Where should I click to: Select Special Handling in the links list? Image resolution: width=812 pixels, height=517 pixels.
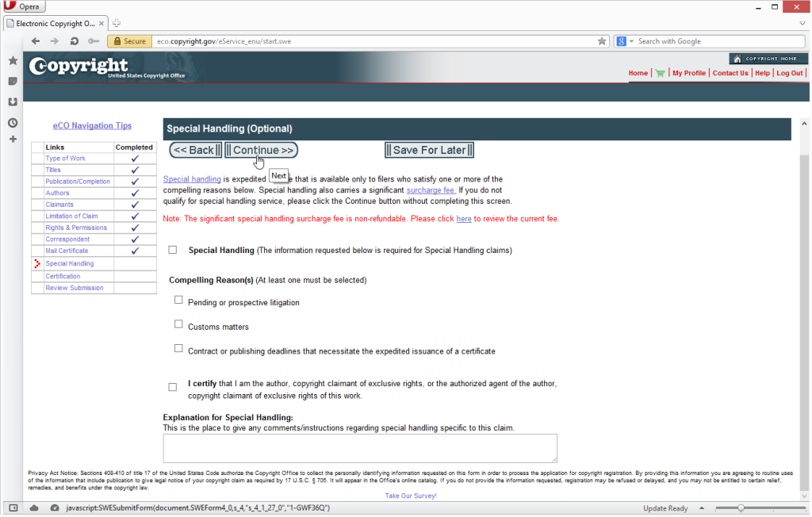[70, 264]
